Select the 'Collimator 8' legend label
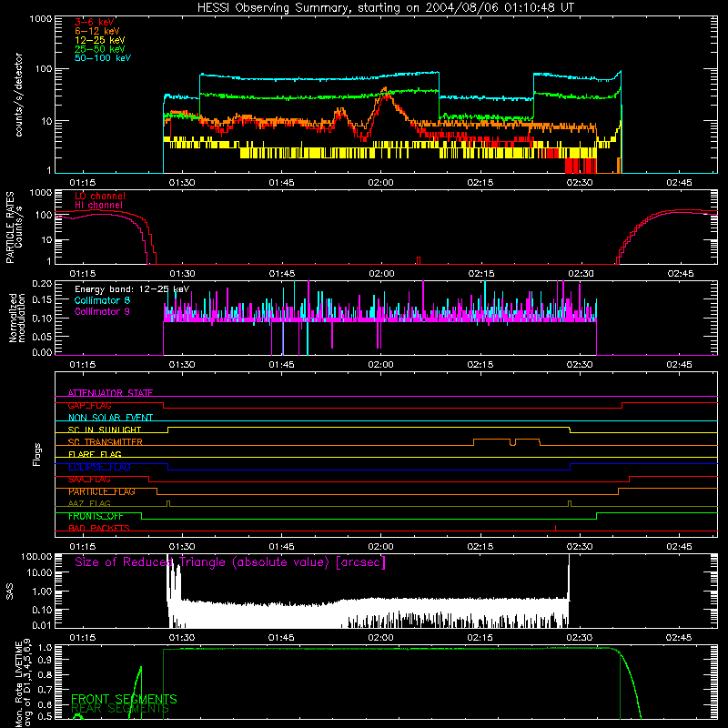The image size is (728, 728). [x=102, y=300]
